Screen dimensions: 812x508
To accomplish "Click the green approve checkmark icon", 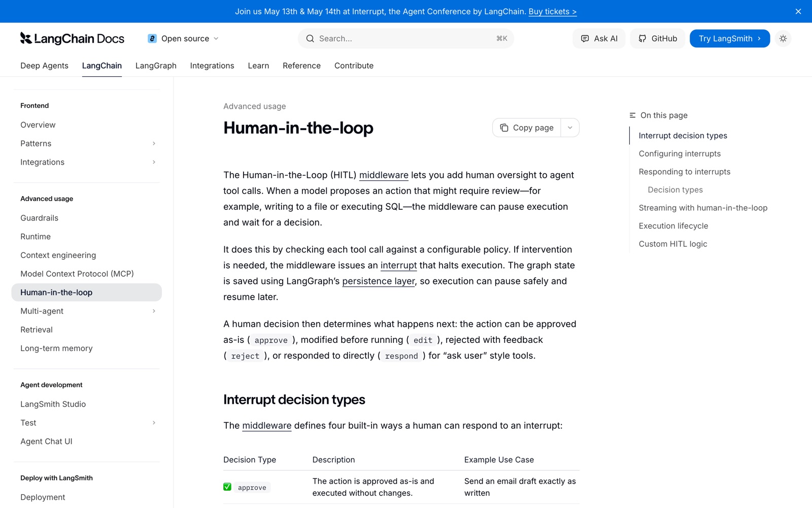I will tap(227, 487).
